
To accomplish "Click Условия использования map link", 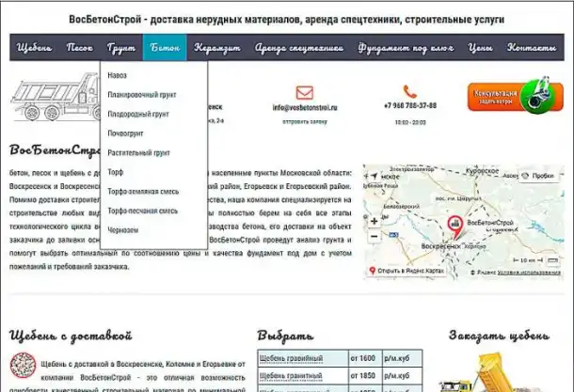I will [529, 273].
